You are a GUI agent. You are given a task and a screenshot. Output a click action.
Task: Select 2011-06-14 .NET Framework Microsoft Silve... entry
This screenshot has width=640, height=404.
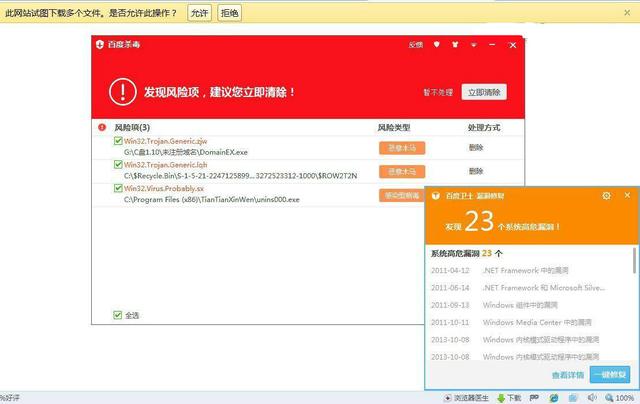tap(518, 288)
